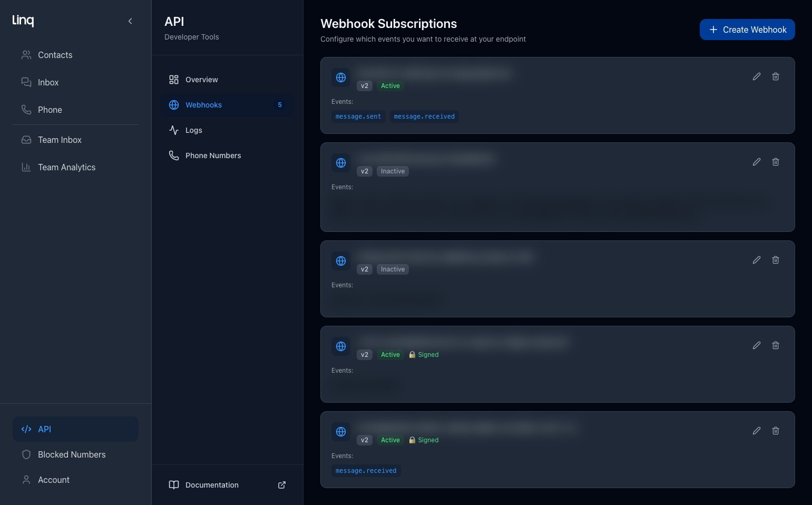Viewport: 812px width, 505px height.
Task: Click the Create Webhook button
Action: click(747, 30)
